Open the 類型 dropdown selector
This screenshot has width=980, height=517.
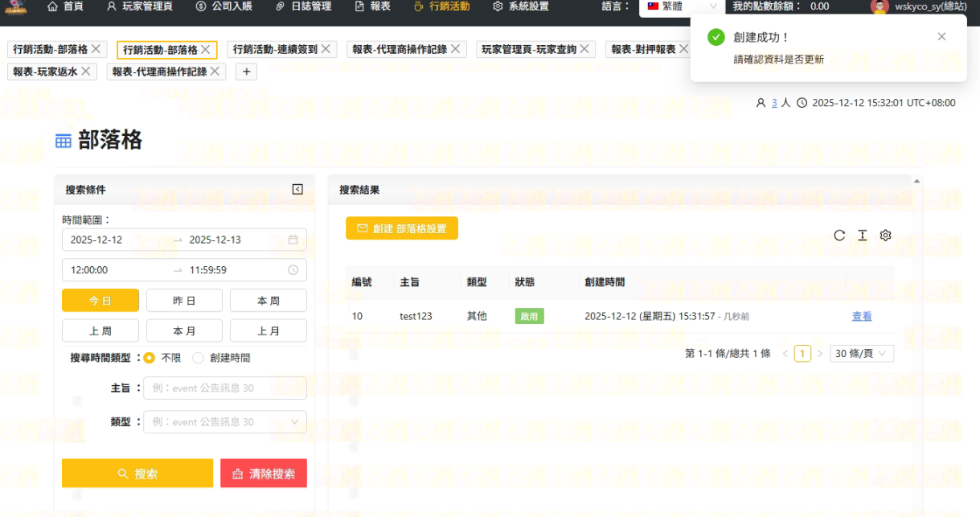pos(225,422)
